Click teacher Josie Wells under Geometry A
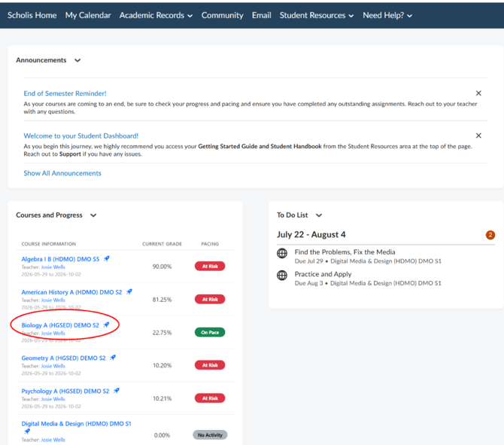The width and height of the screenshot is (504, 445). pos(53,366)
